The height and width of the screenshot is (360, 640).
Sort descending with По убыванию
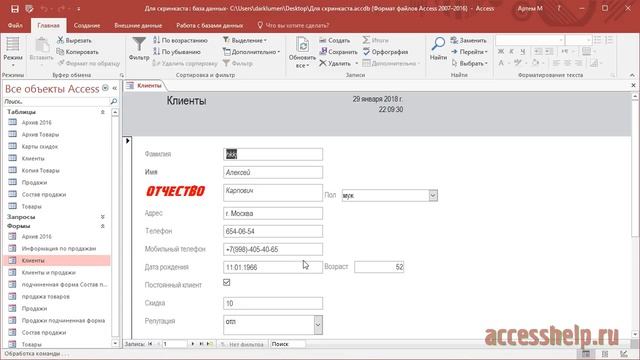176,52
